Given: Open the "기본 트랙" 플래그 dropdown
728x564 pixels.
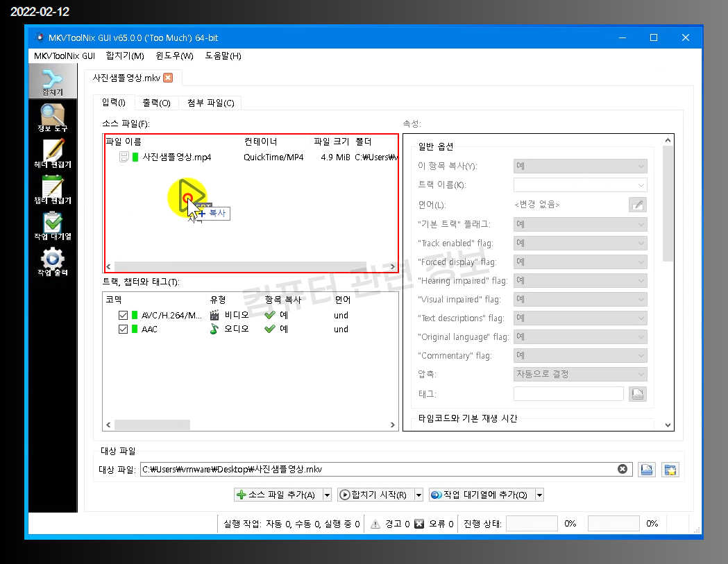Looking at the screenshot, I should [580, 225].
